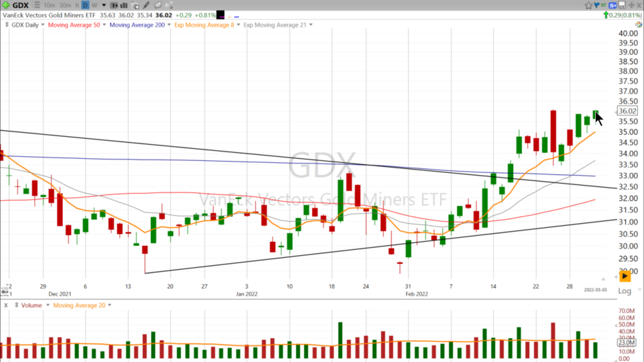The image size is (644, 362).
Task: Click the black color swatch in quote line
Action: (221, 15)
